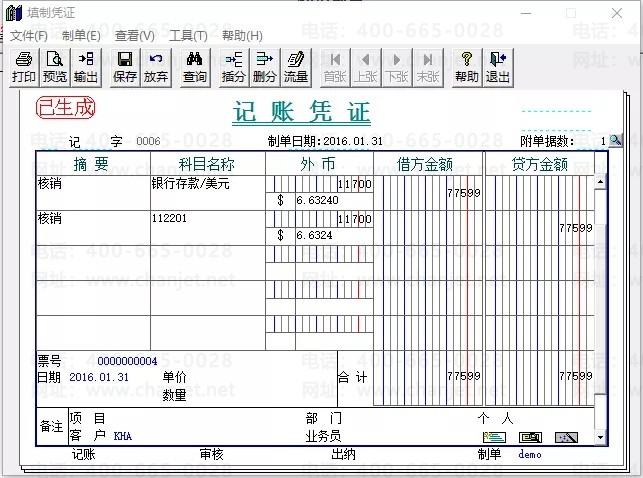Click the 制单 preparer name demo
The image size is (643, 478).
pyautogui.click(x=529, y=454)
